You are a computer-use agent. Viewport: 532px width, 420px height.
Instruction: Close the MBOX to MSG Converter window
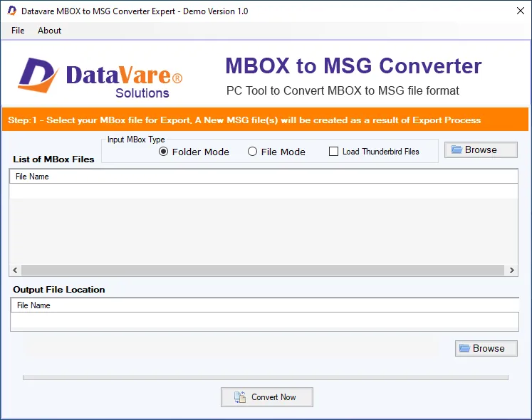click(x=520, y=11)
